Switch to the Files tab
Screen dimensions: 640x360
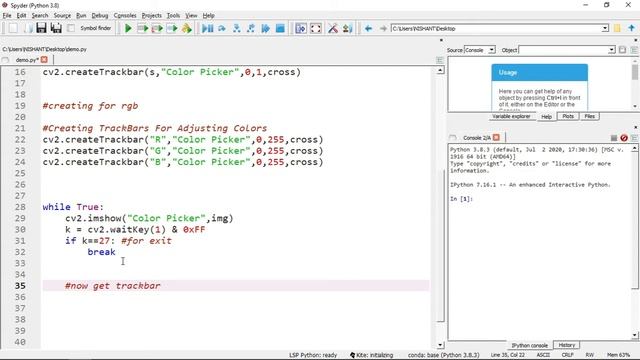pos(589,116)
